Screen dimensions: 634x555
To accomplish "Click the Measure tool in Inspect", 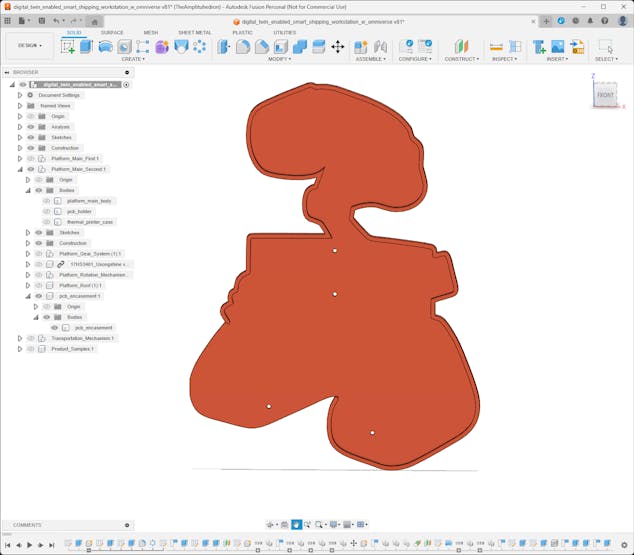I will click(497, 47).
